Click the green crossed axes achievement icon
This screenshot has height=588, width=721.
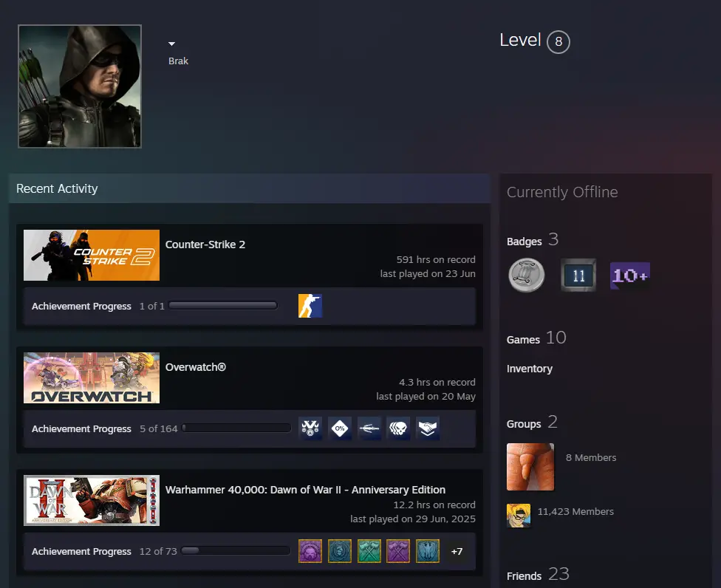369,551
